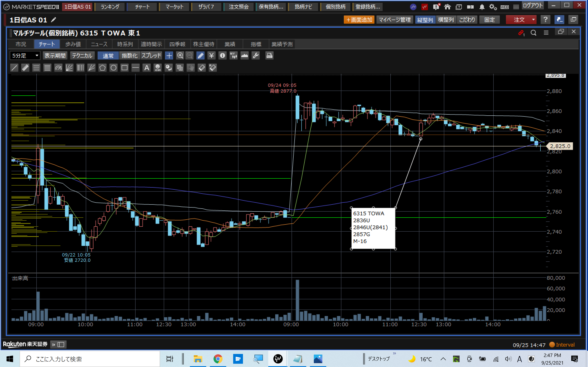Viewport: 588px width, 367px height.
Task: Click the Windows taskbar search box
Action: pos(90,359)
